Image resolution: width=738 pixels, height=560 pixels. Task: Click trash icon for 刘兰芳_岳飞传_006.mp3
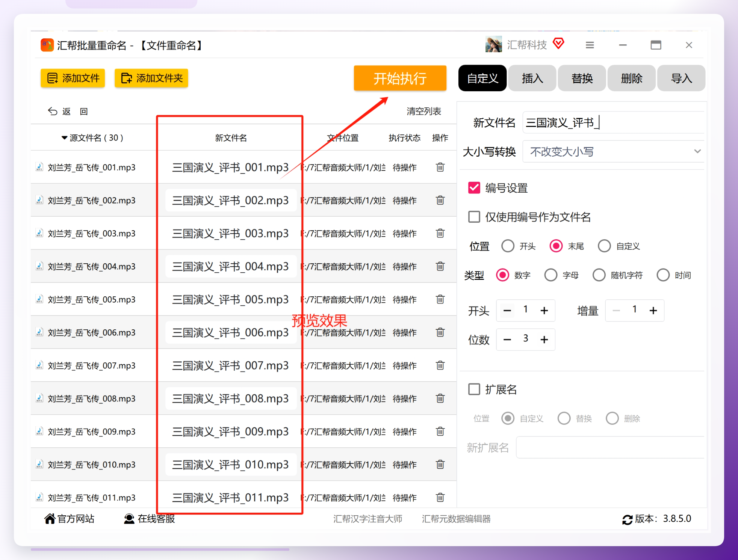click(440, 332)
